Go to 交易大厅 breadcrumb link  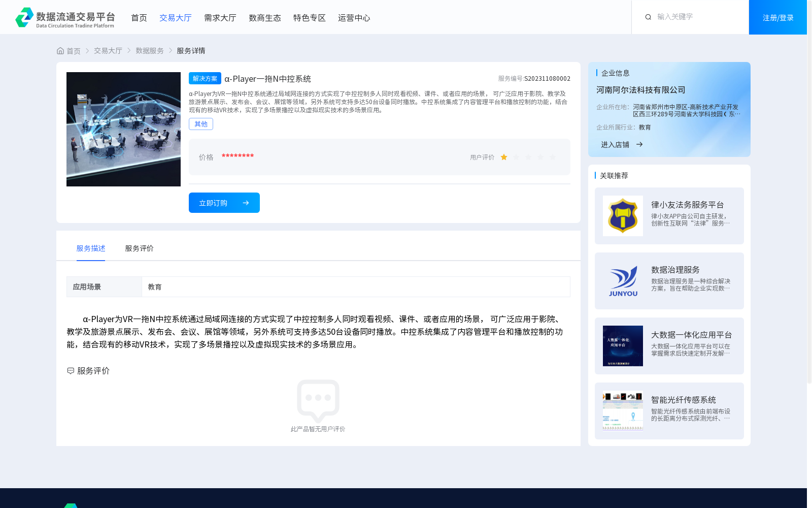point(108,51)
